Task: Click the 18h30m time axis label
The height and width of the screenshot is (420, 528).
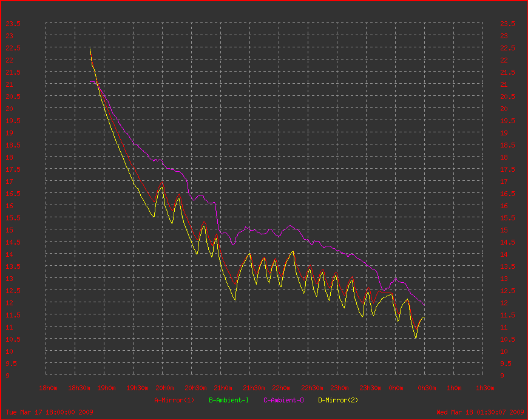Action: point(79,388)
